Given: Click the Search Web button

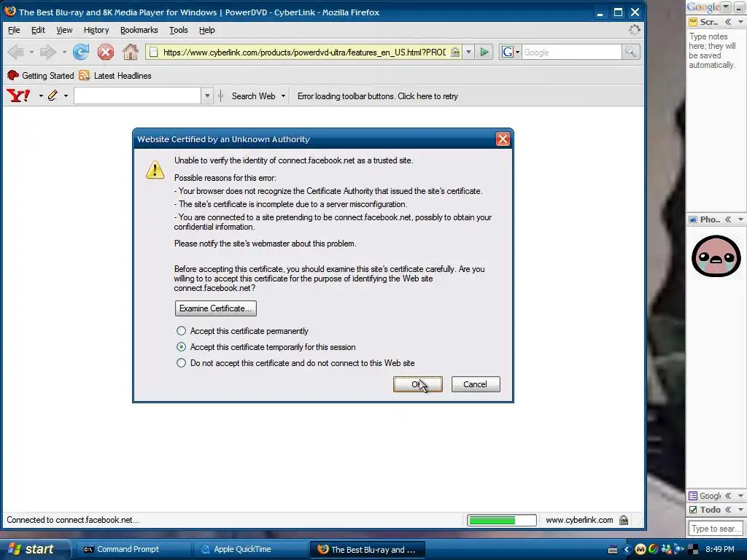Looking at the screenshot, I should (x=253, y=96).
